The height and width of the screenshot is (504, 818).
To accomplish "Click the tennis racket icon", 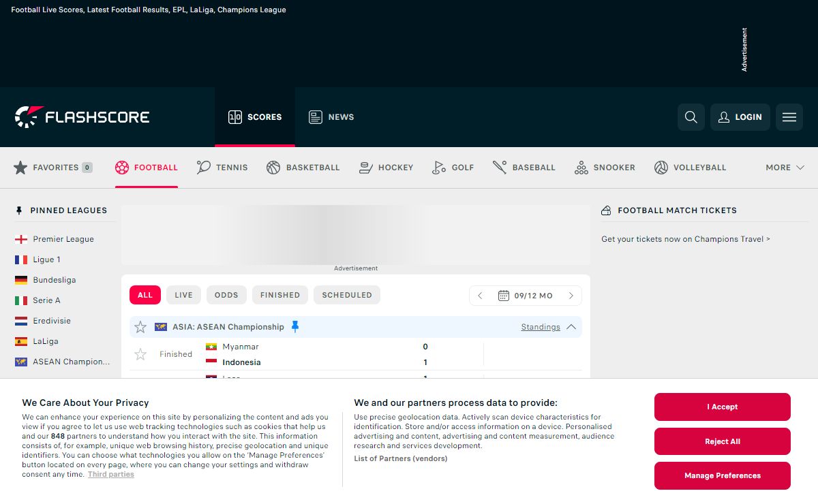I will [203, 168].
